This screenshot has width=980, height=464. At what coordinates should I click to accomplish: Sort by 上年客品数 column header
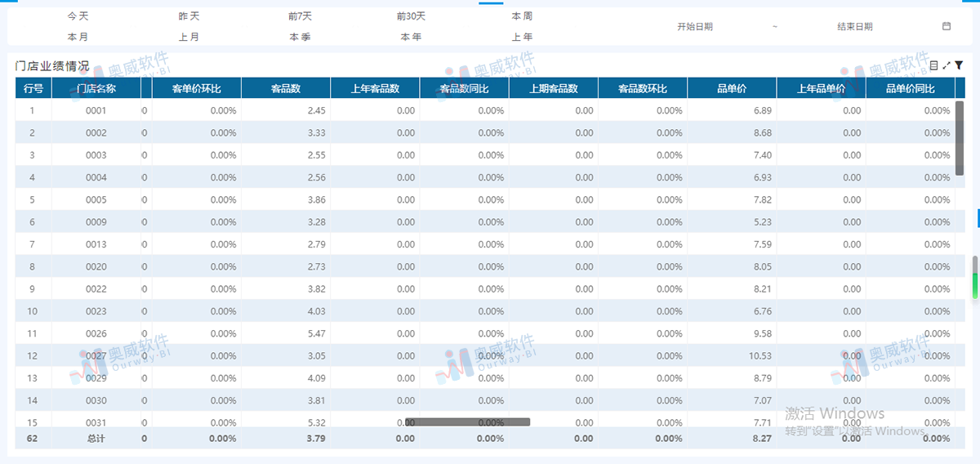(375, 88)
